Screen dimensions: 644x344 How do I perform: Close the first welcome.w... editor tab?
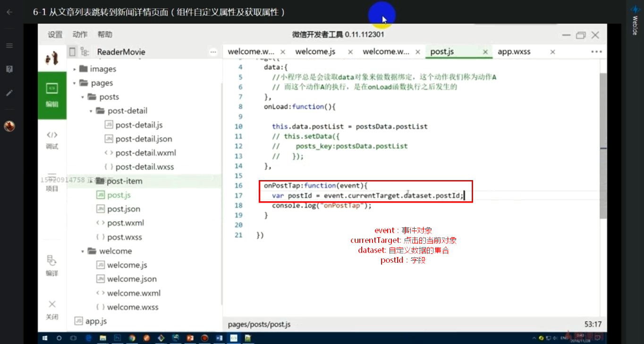pyautogui.click(x=283, y=52)
